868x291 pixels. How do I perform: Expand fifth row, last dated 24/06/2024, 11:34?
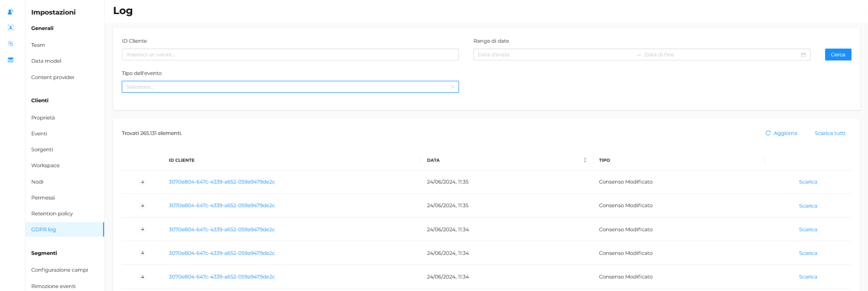(142, 277)
